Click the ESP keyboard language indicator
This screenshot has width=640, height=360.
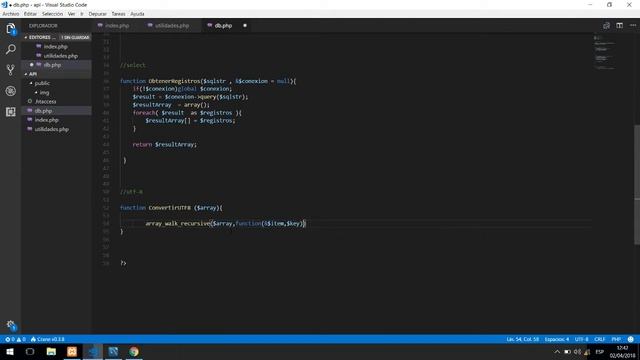pyautogui.click(x=600, y=351)
